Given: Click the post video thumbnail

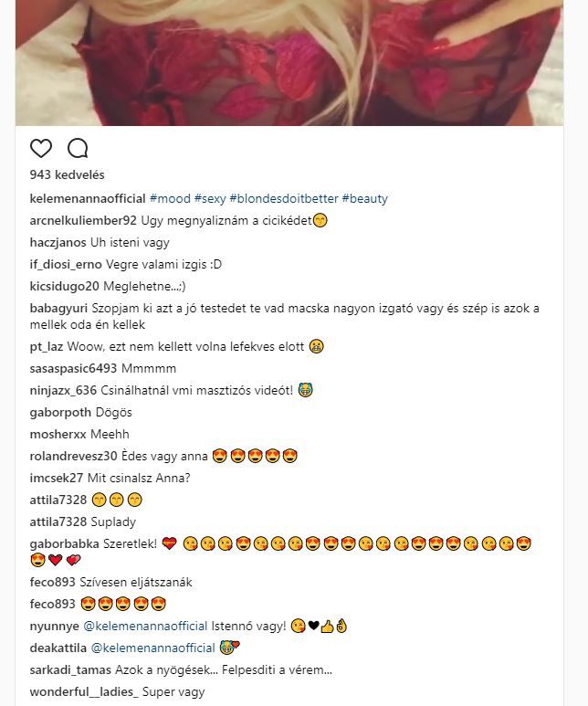Looking at the screenshot, I should coord(289,63).
